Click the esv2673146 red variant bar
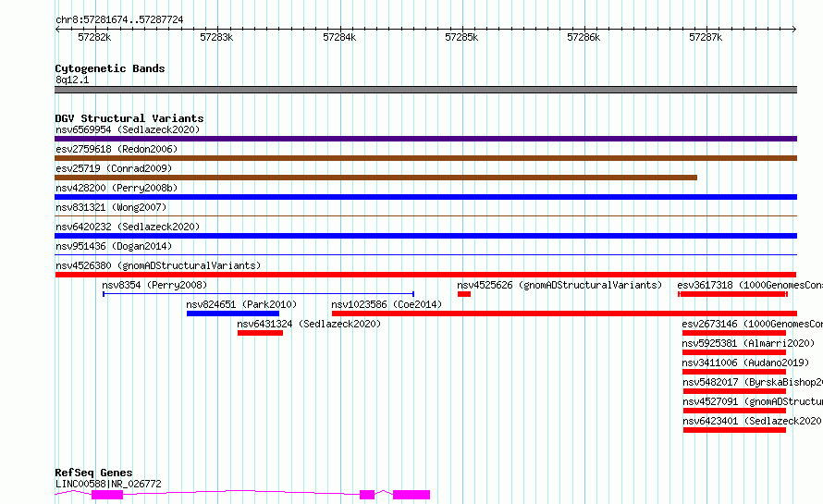Image resolution: width=823 pixels, height=504 pixels. [x=734, y=333]
